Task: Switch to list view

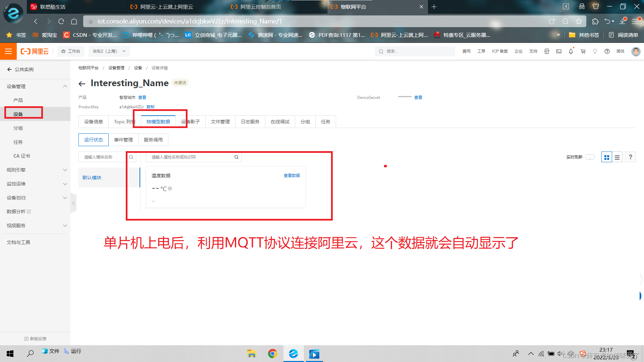Action: pyautogui.click(x=617, y=157)
